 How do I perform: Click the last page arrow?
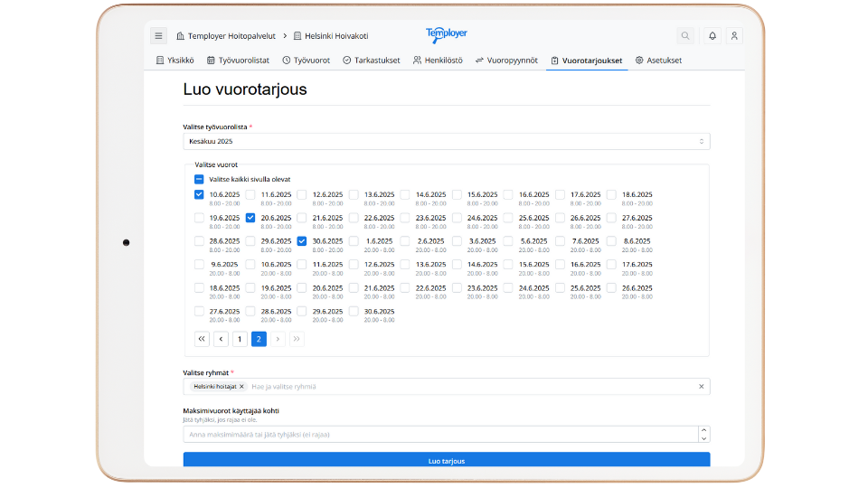tap(297, 339)
